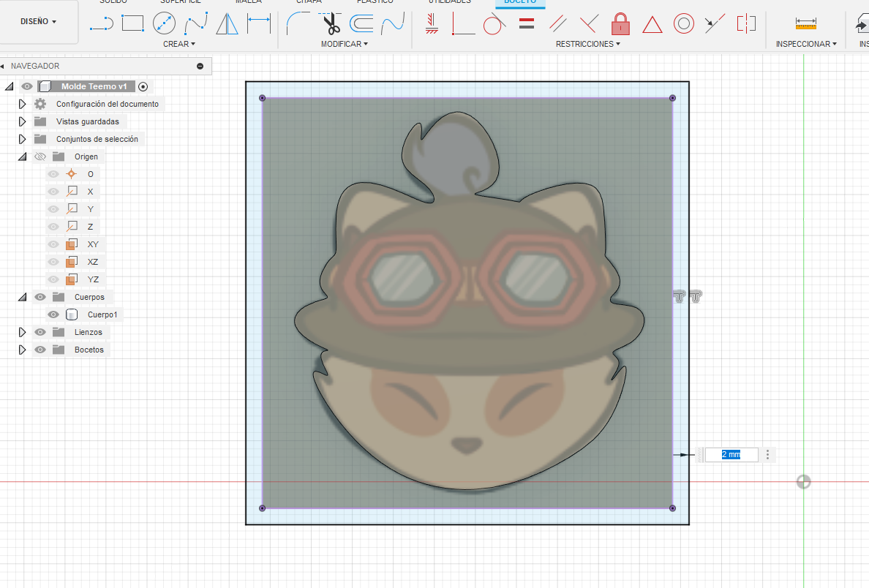
Task: Select the Offset tool
Action: point(361,24)
